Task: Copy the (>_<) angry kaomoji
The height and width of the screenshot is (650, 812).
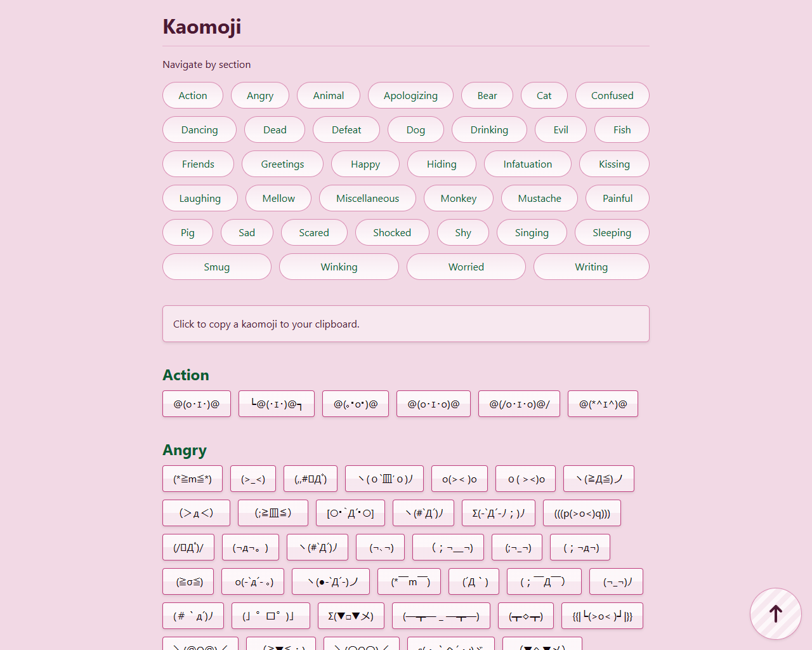Action: (253, 479)
